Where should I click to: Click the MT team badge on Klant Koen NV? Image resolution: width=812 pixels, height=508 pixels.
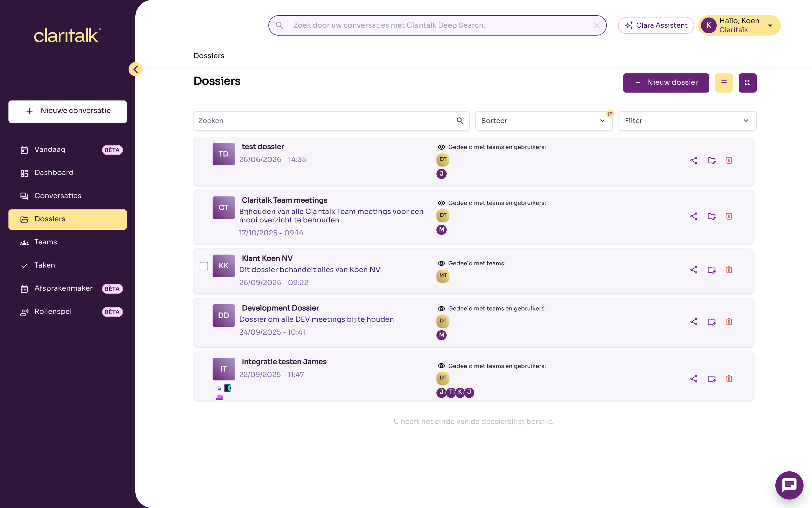point(443,276)
